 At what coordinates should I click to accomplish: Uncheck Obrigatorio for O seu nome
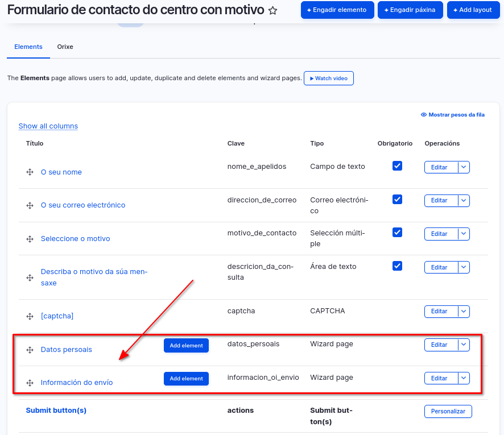(397, 166)
